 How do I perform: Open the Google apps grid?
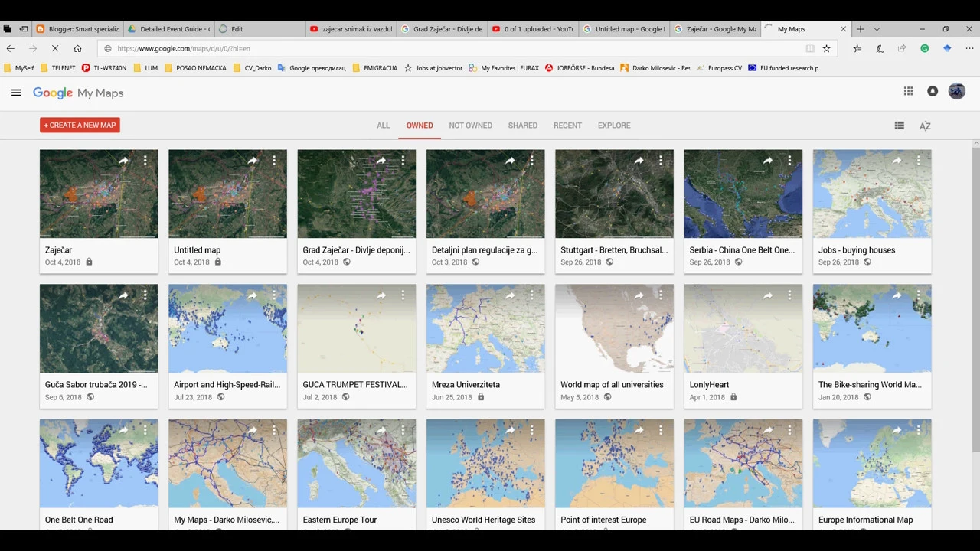pyautogui.click(x=908, y=91)
